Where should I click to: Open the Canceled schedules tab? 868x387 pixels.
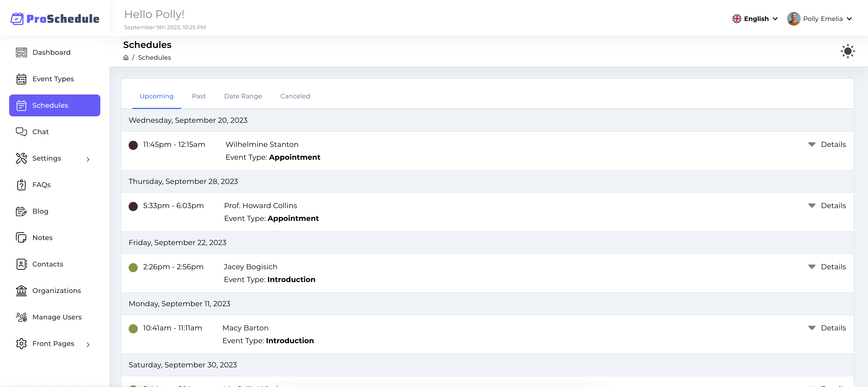pyautogui.click(x=295, y=96)
